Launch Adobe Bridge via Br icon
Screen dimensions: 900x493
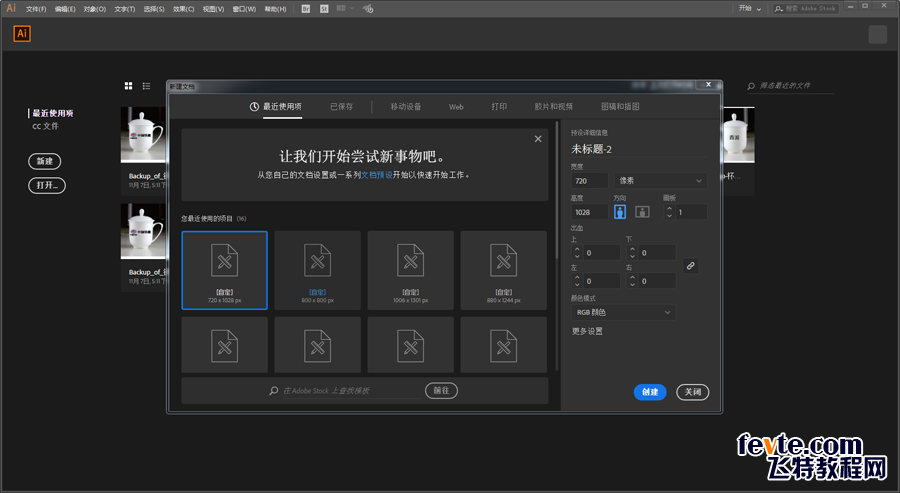click(x=306, y=9)
